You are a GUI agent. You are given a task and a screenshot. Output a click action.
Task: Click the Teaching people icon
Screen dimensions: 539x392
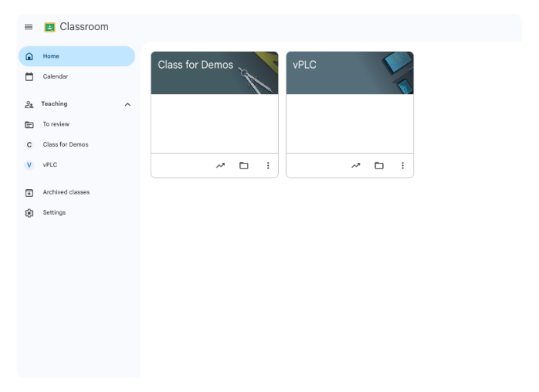point(29,104)
